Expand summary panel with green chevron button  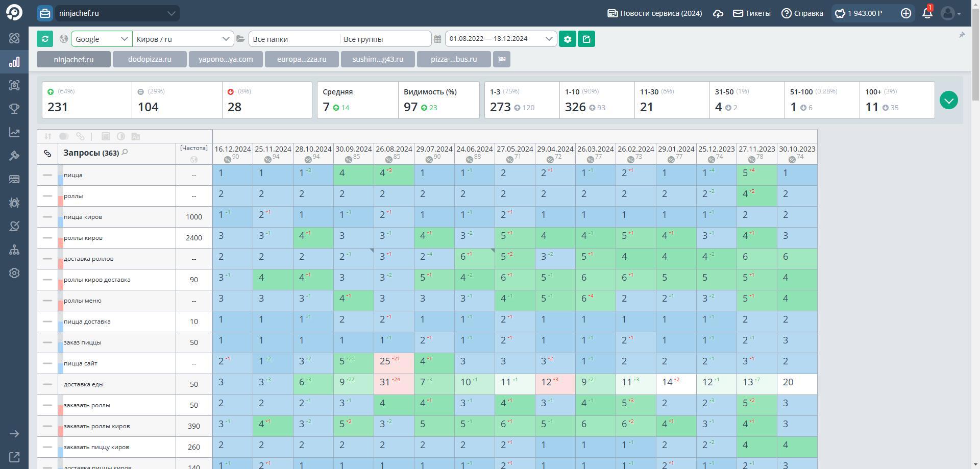(x=949, y=101)
